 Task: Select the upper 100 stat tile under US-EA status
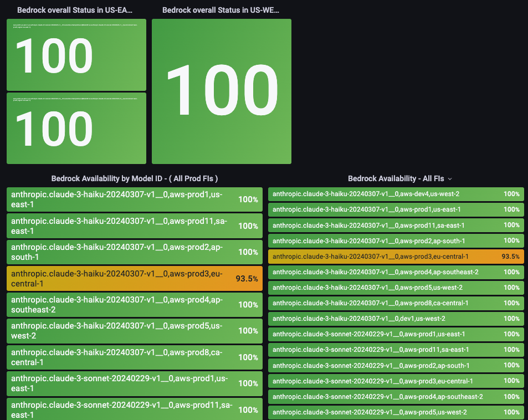[x=76, y=54]
